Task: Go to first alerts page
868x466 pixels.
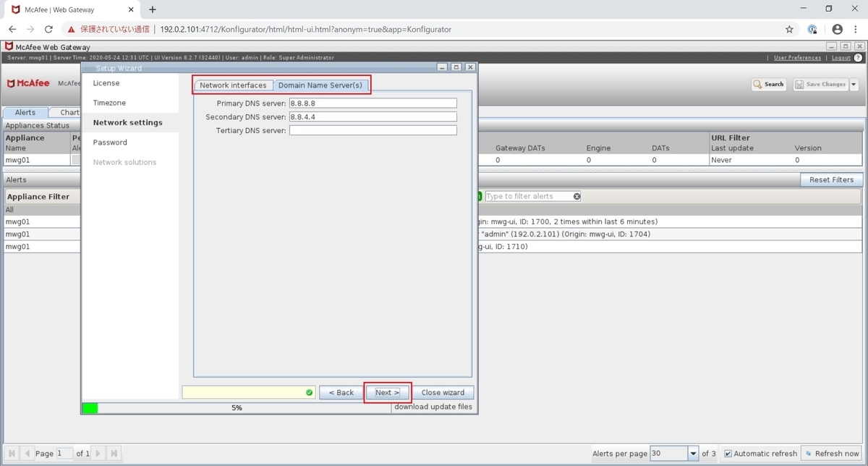Action: tap(12, 454)
